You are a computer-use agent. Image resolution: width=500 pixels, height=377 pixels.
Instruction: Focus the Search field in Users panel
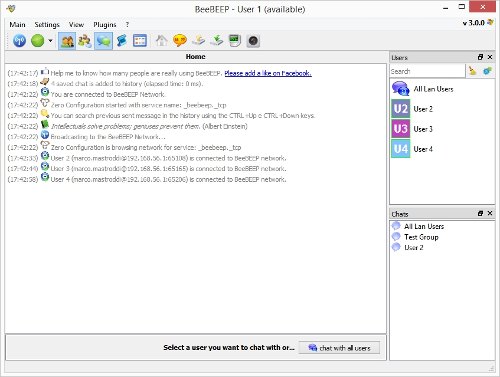pyautogui.click(x=427, y=71)
